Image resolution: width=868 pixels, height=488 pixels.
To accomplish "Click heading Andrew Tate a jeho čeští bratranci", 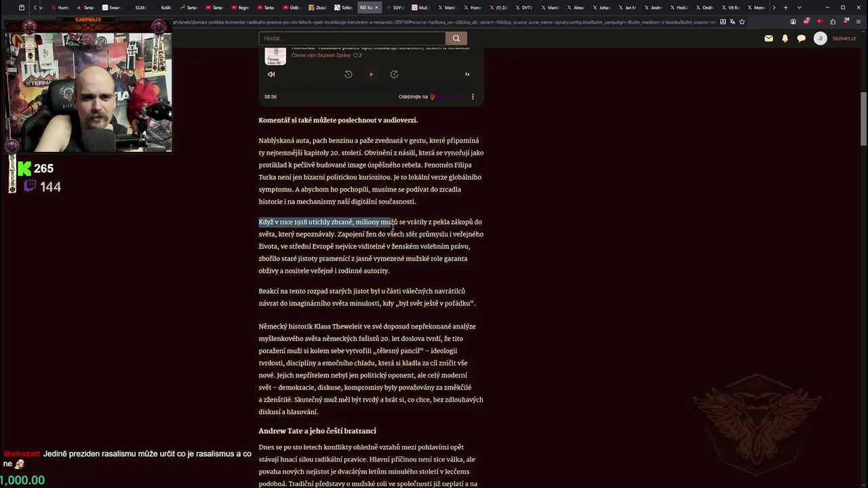I will (x=317, y=431).
